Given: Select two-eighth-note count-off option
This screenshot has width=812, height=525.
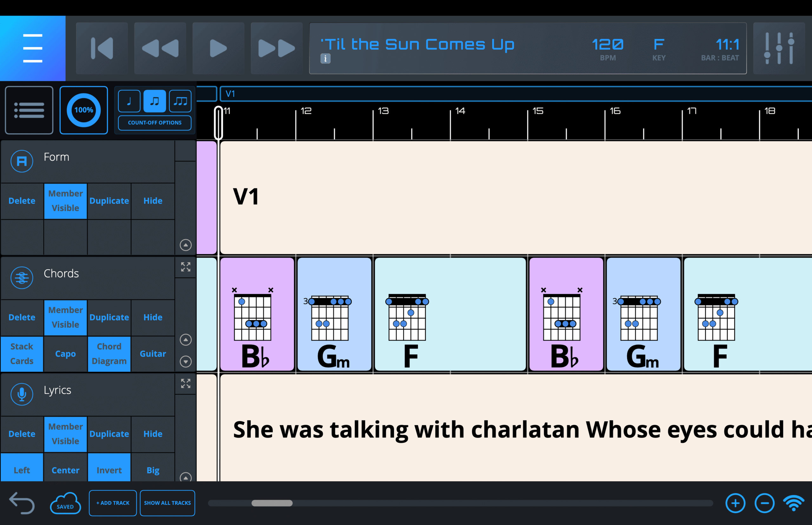Looking at the screenshot, I should click(155, 101).
